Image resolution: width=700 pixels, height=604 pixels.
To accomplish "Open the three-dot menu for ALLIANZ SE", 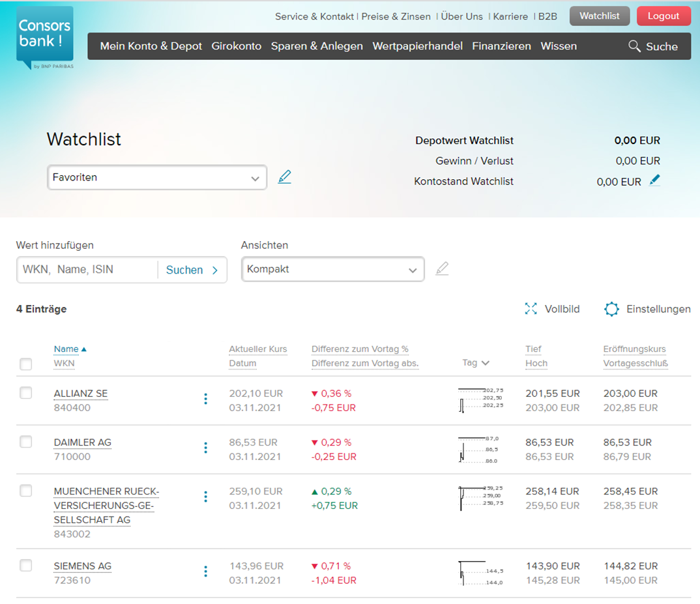I will click(205, 399).
